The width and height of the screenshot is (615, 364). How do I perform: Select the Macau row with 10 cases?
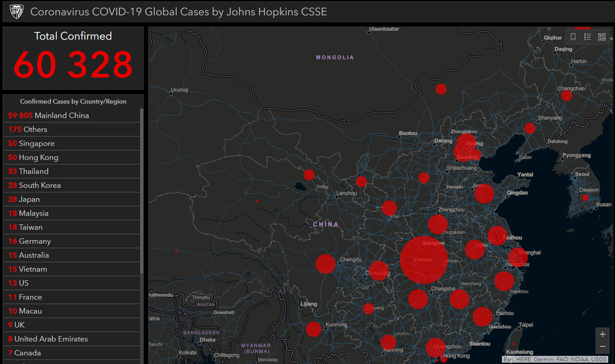click(x=71, y=311)
